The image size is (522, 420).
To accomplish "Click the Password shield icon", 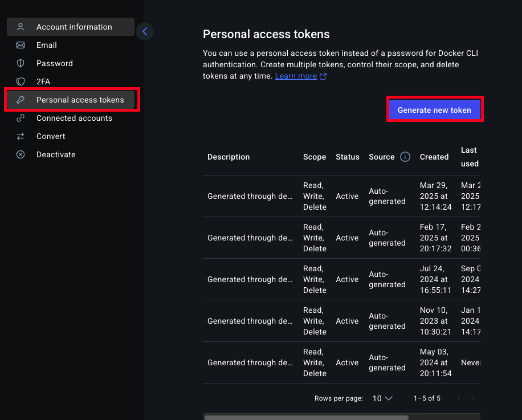I will tap(21, 63).
